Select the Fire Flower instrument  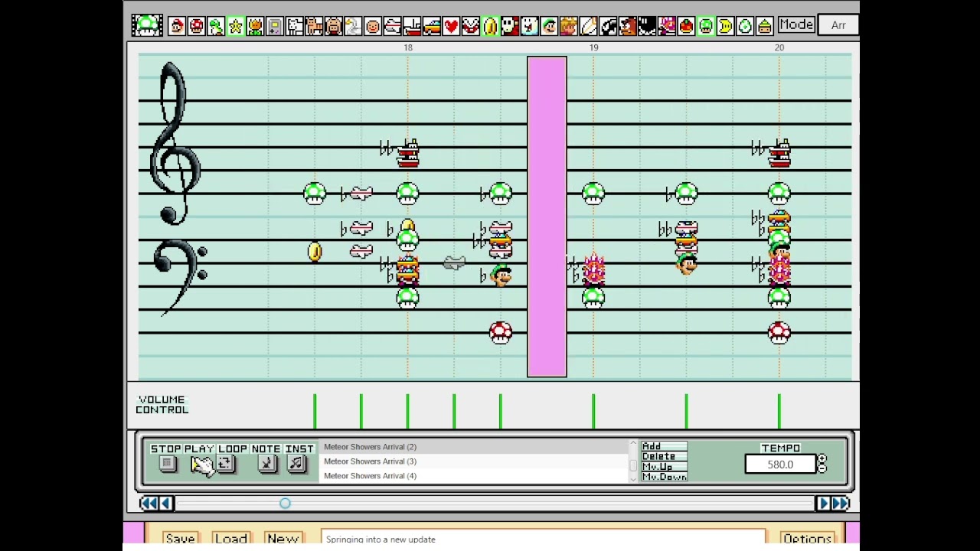[255, 26]
